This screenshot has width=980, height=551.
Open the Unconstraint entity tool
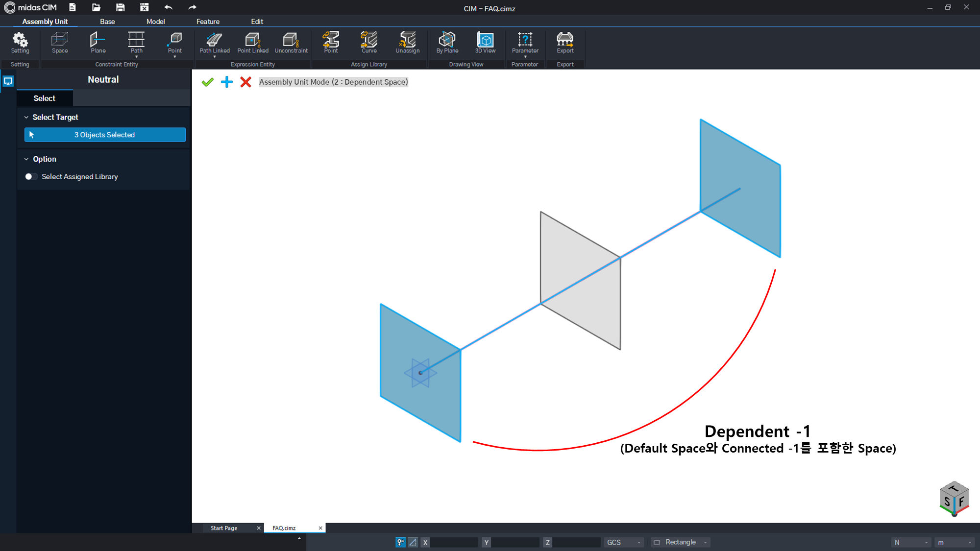coord(291,43)
